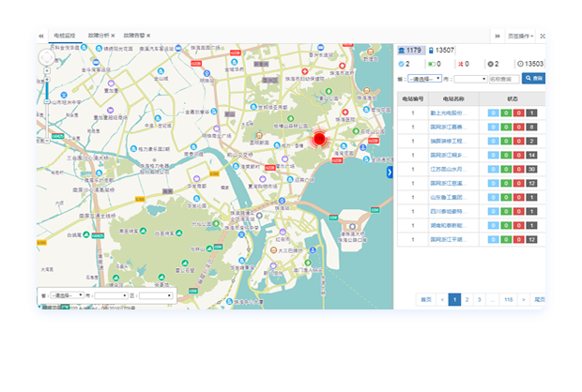Toggle fullscreen with the expand icon

(543, 36)
